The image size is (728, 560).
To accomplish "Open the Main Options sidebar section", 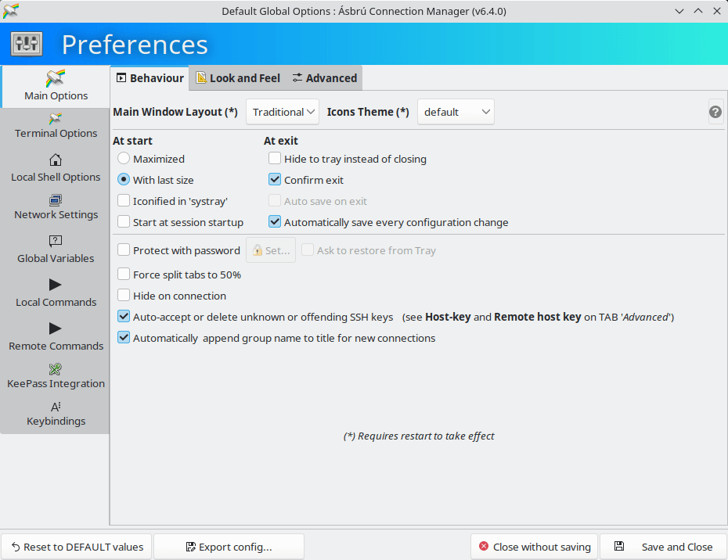I will [56, 86].
